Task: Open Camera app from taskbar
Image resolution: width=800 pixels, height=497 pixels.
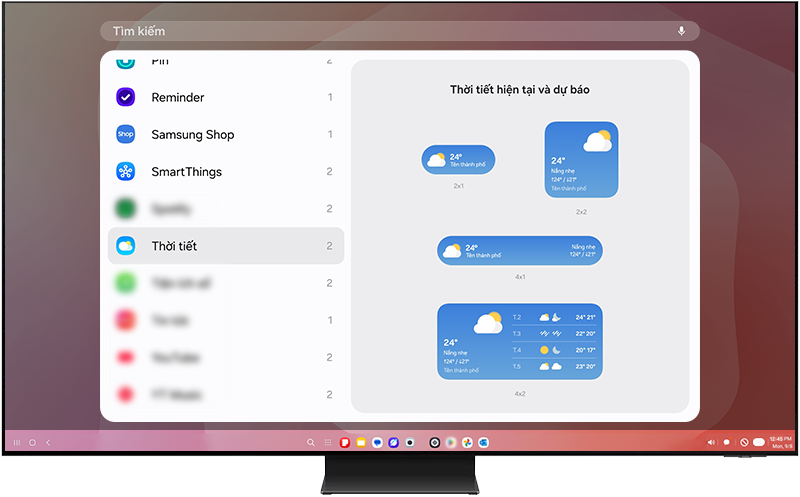Action: coord(410,442)
